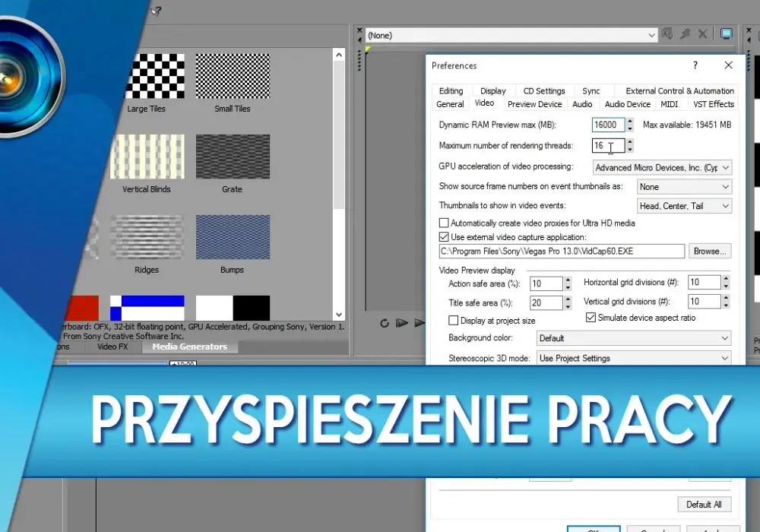Decrease rendering threads with down arrow
760x532 pixels.
629,149
